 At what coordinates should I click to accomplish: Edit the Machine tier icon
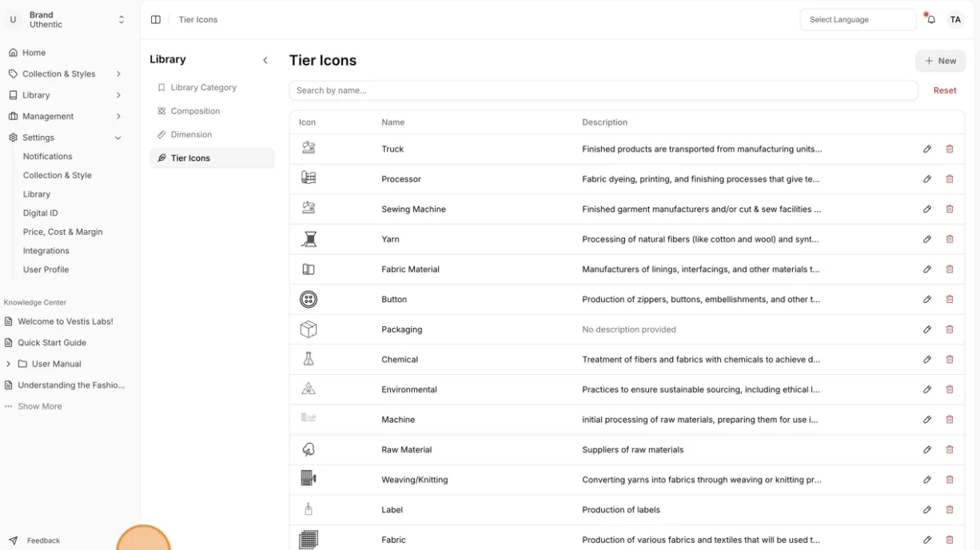pos(927,420)
